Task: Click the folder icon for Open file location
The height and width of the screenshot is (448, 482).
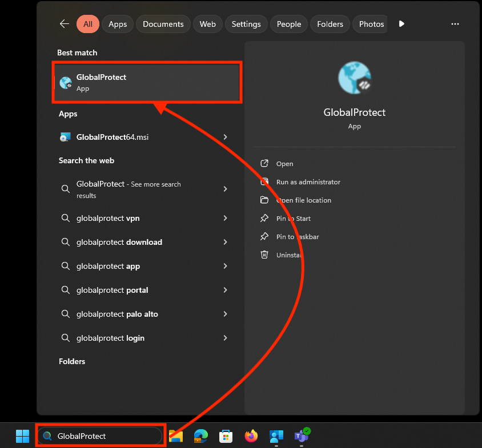Action: click(x=264, y=200)
